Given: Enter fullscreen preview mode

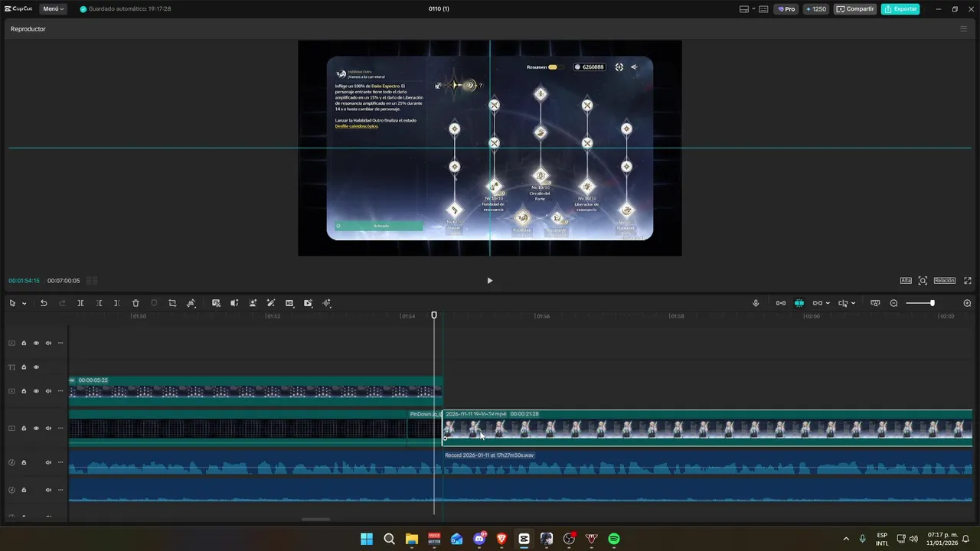Looking at the screenshot, I should 968,281.
